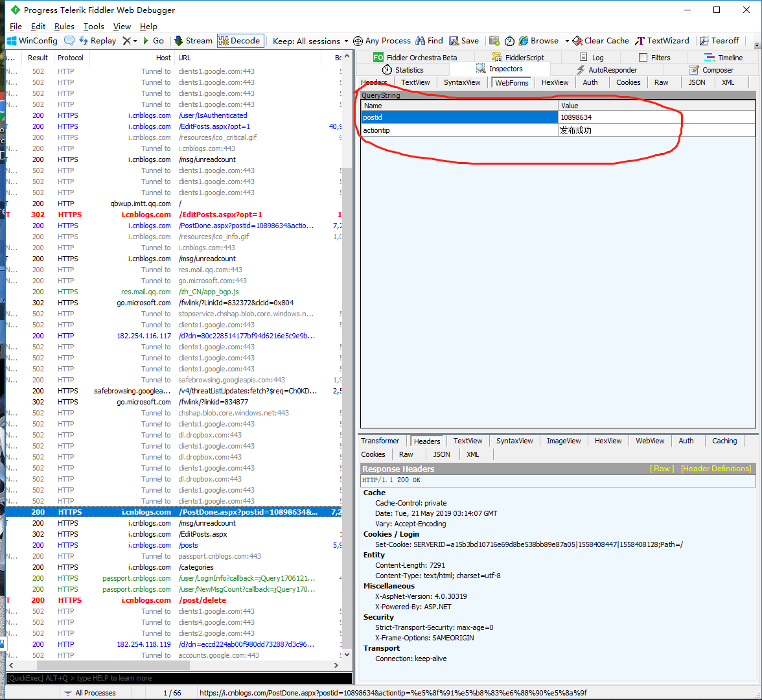The width and height of the screenshot is (762, 700).
Task: Open the Rules menu
Action: pyautogui.click(x=64, y=27)
